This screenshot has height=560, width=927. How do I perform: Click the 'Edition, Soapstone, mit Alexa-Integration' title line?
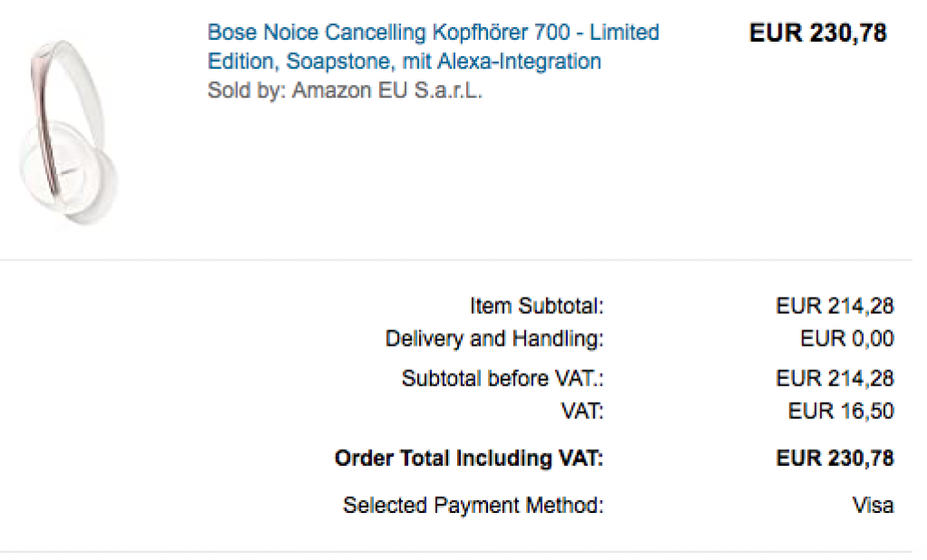404,62
